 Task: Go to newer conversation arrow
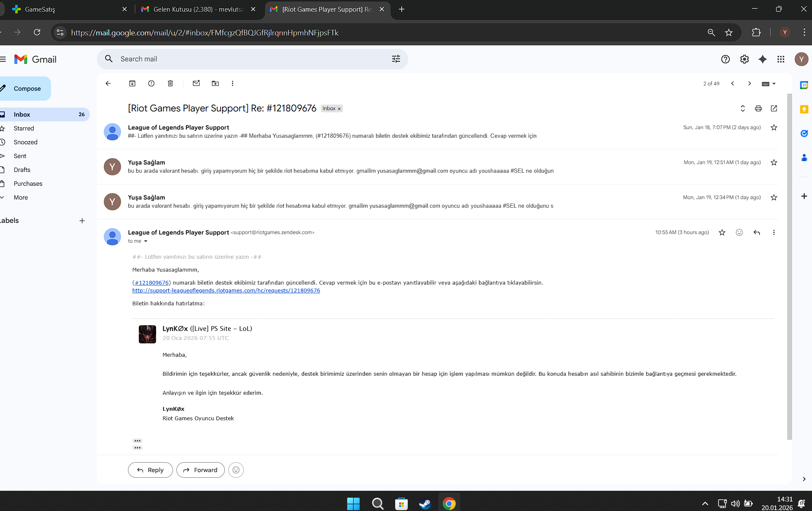[732, 83]
